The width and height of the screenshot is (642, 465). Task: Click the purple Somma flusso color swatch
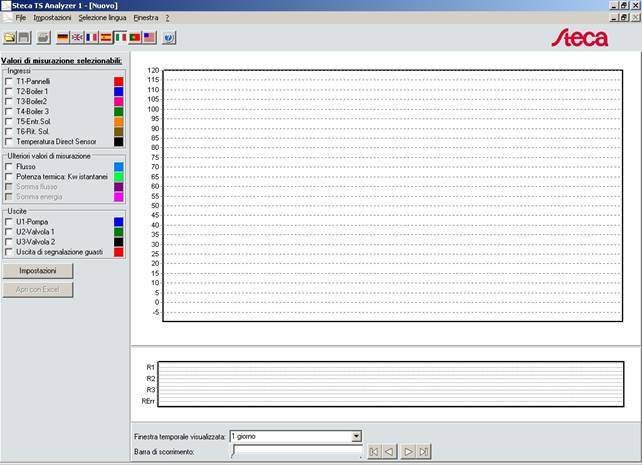click(x=118, y=187)
